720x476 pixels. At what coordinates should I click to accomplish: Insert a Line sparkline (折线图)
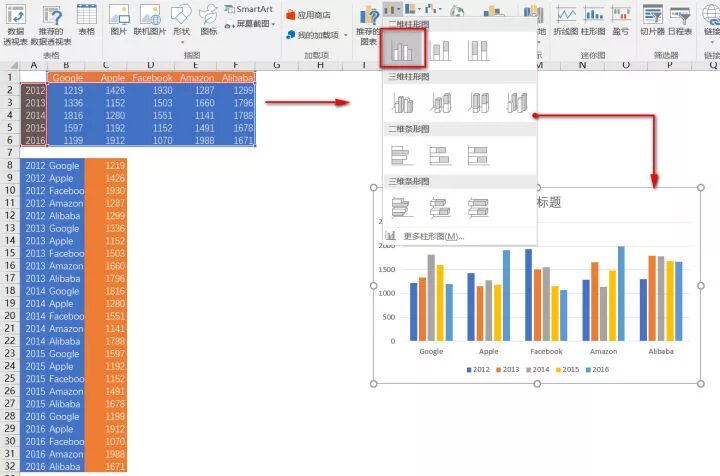click(566, 21)
